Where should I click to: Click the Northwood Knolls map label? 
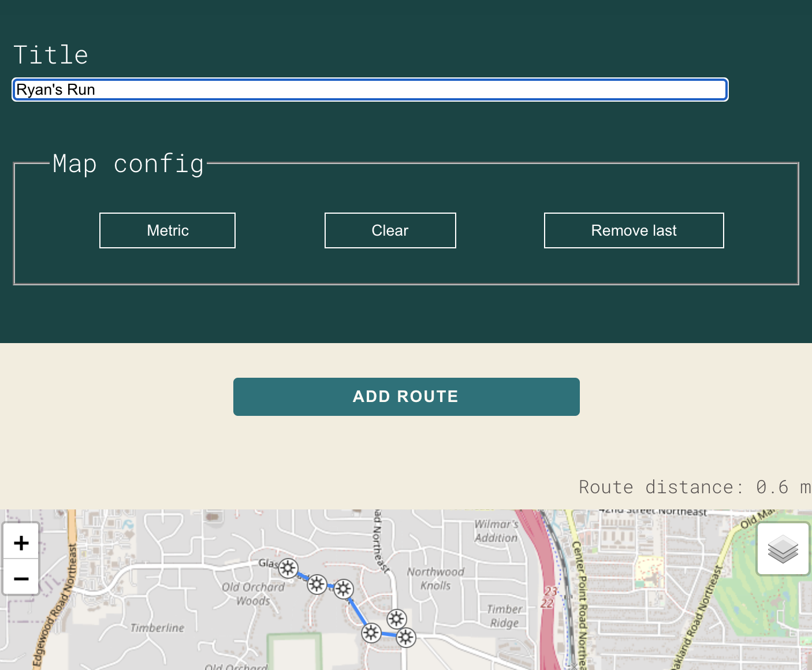pyautogui.click(x=435, y=578)
